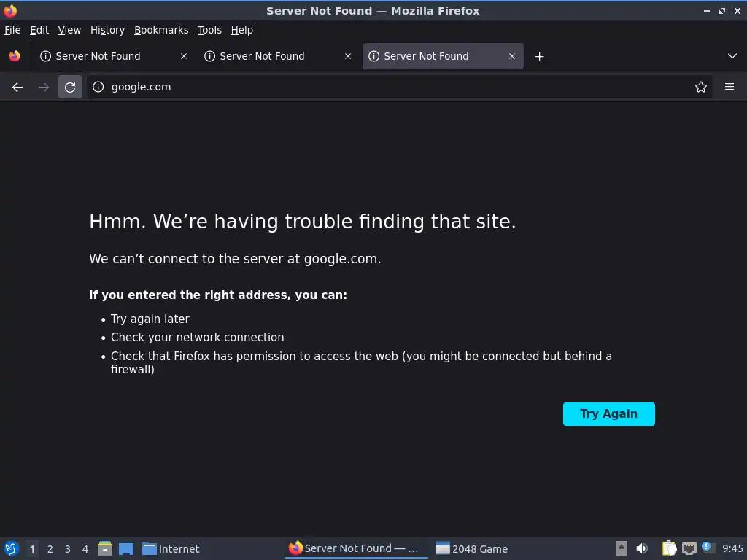
Task: Click the Firefox View icon
Action: coord(15,56)
